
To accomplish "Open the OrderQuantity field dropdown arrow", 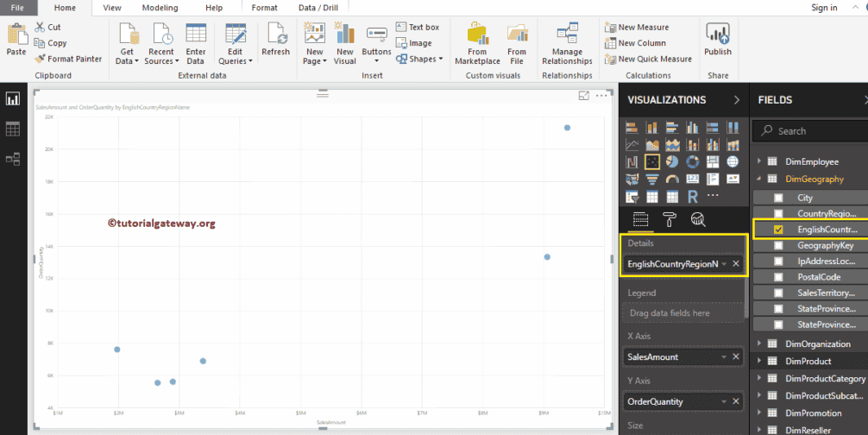I will [724, 402].
